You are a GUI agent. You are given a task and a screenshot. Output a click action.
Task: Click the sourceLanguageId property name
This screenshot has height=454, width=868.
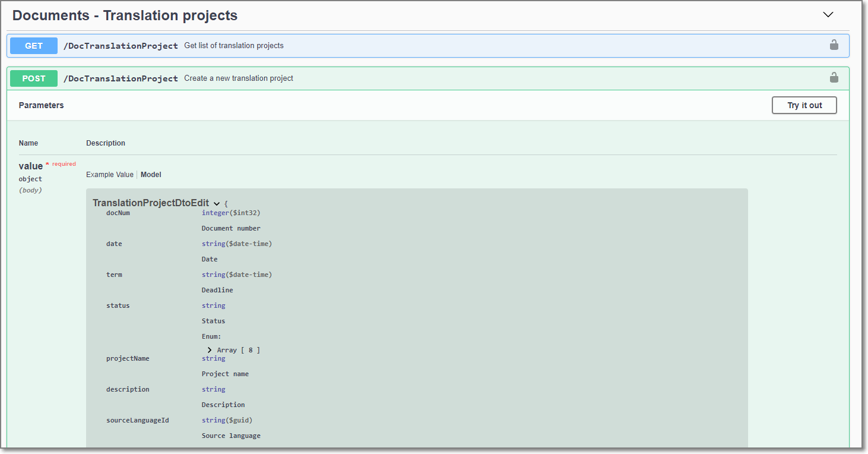click(138, 420)
